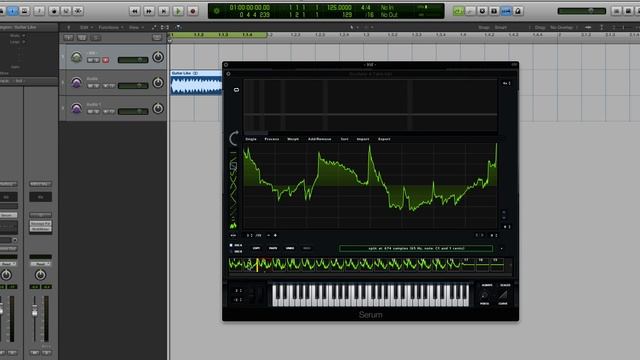Viewport: 640px width, 360px height.
Task: Adjust the Audio track volume slider
Action: pos(133,86)
